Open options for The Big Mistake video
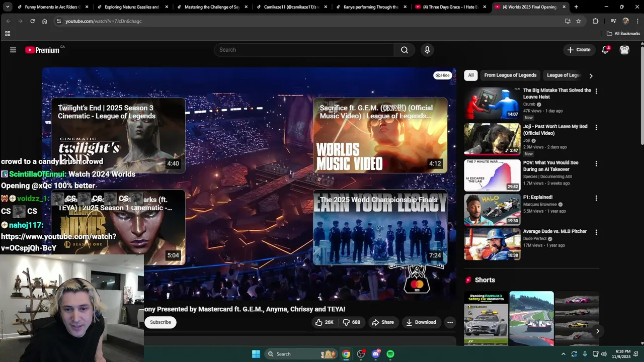 pos(596,91)
